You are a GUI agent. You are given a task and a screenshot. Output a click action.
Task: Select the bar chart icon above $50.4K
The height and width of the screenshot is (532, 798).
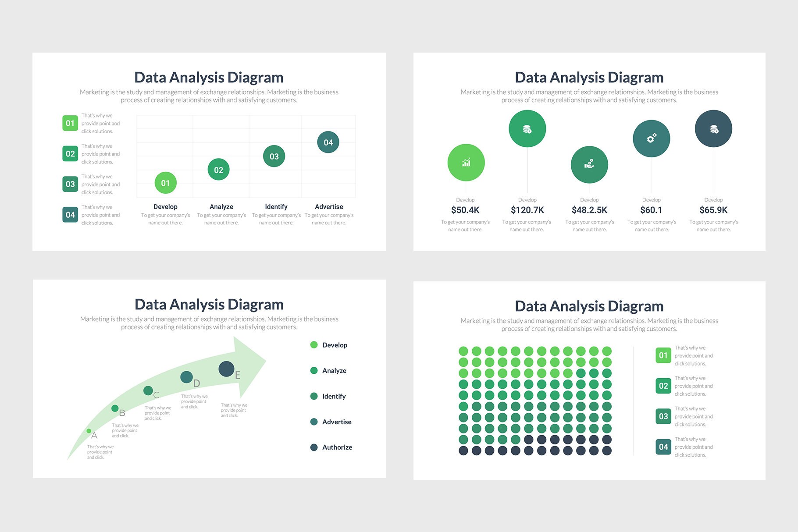pyautogui.click(x=466, y=162)
